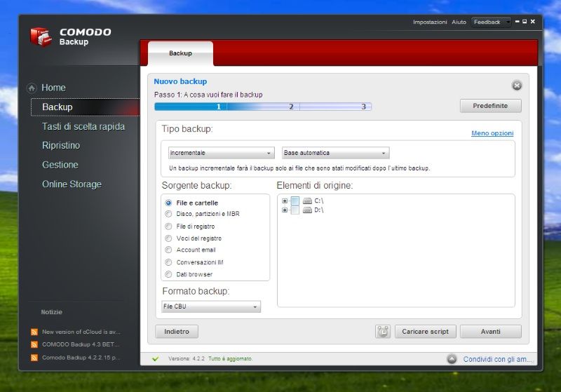Click the Indietro button

177,332
